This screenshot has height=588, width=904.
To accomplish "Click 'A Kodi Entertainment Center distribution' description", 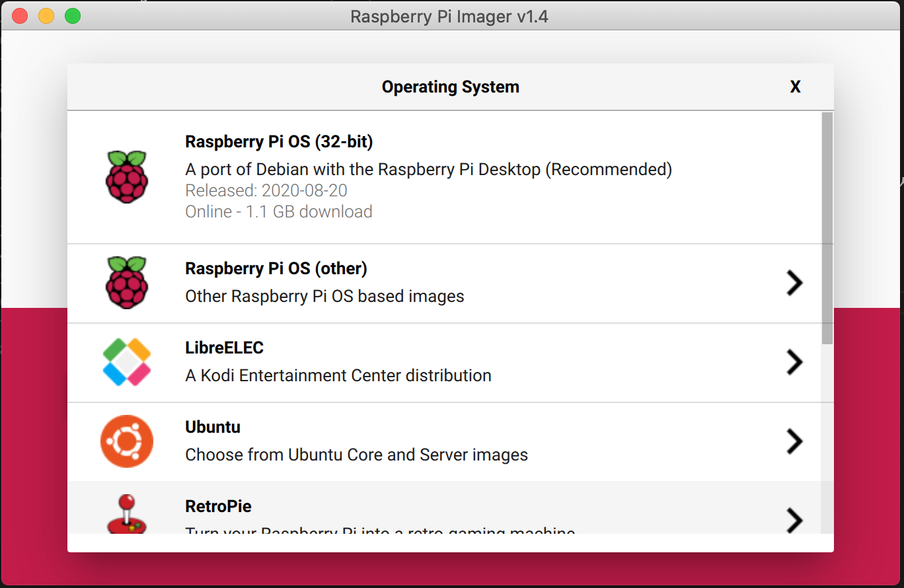I will click(x=338, y=376).
